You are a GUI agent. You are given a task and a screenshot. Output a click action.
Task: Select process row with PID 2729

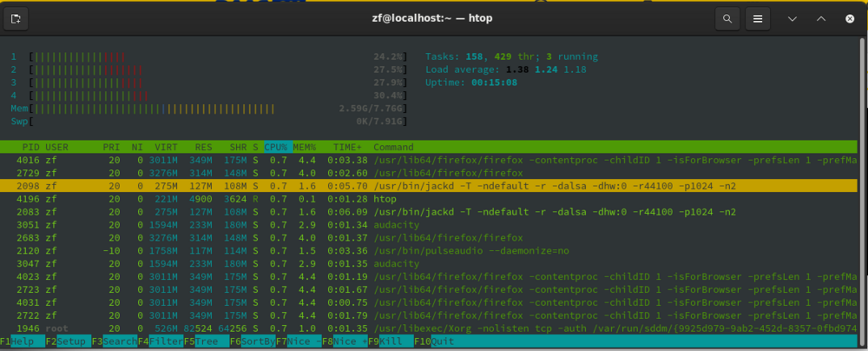(x=431, y=173)
